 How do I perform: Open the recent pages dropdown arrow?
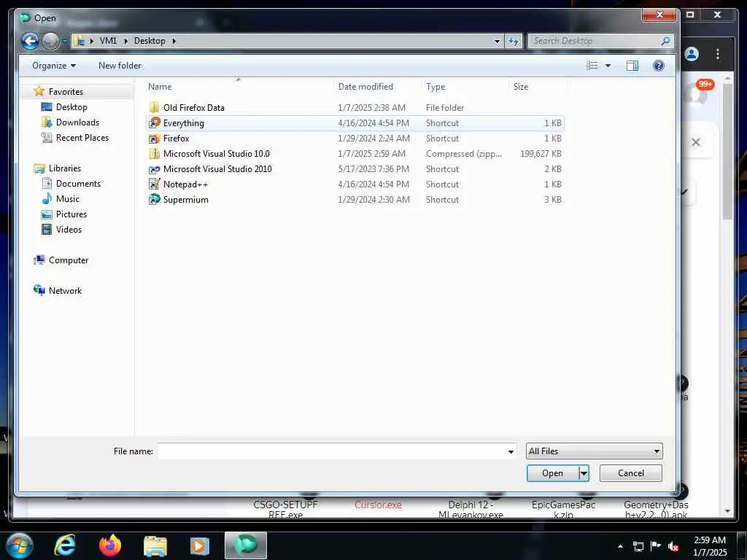pyautogui.click(x=65, y=42)
